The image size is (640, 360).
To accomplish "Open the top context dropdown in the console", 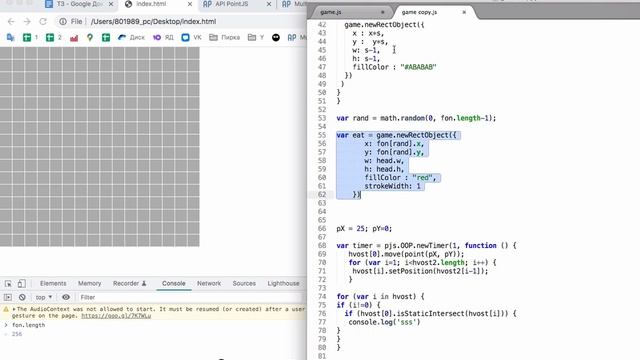I will pyautogui.click(x=44, y=297).
